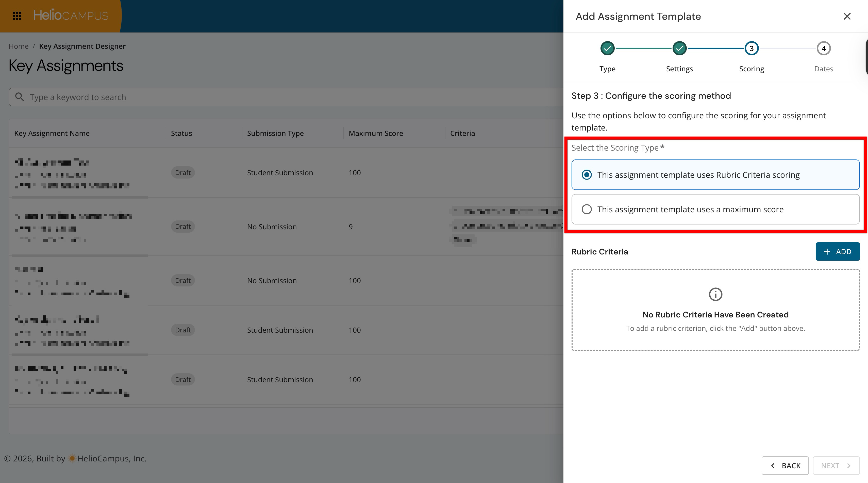Click the Rubric Criteria section heading
The height and width of the screenshot is (483, 868).
[600, 252]
